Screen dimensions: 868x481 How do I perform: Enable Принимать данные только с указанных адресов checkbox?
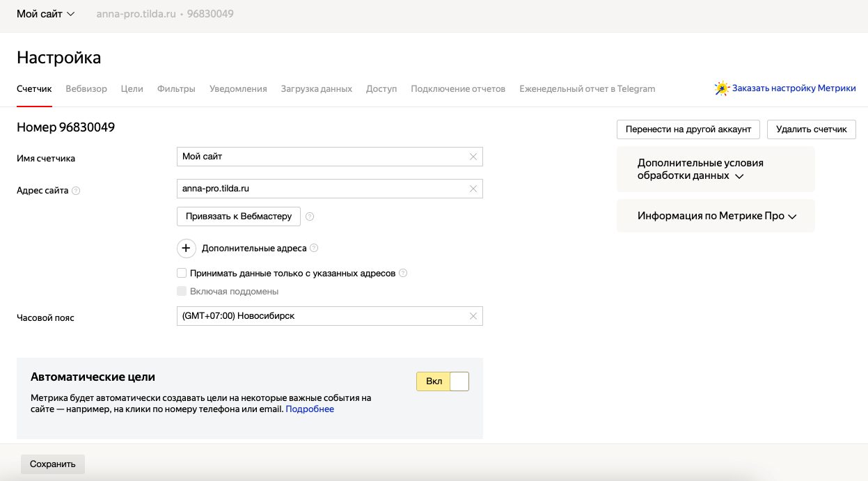point(182,274)
